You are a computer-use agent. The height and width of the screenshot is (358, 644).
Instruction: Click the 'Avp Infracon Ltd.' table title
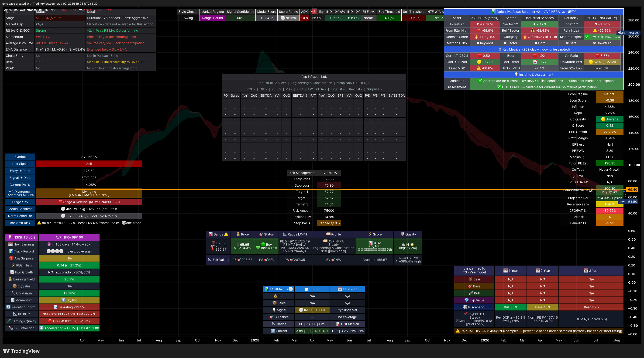pyautogui.click(x=314, y=77)
